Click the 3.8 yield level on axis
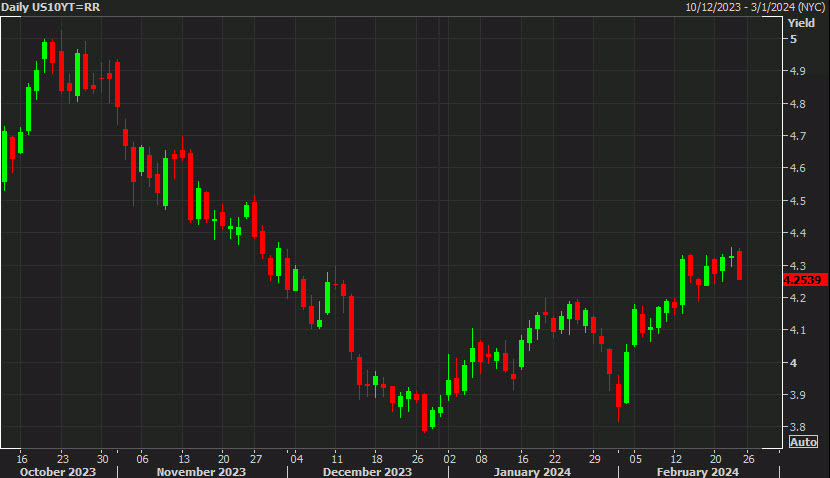The image size is (830, 478). 799,427
